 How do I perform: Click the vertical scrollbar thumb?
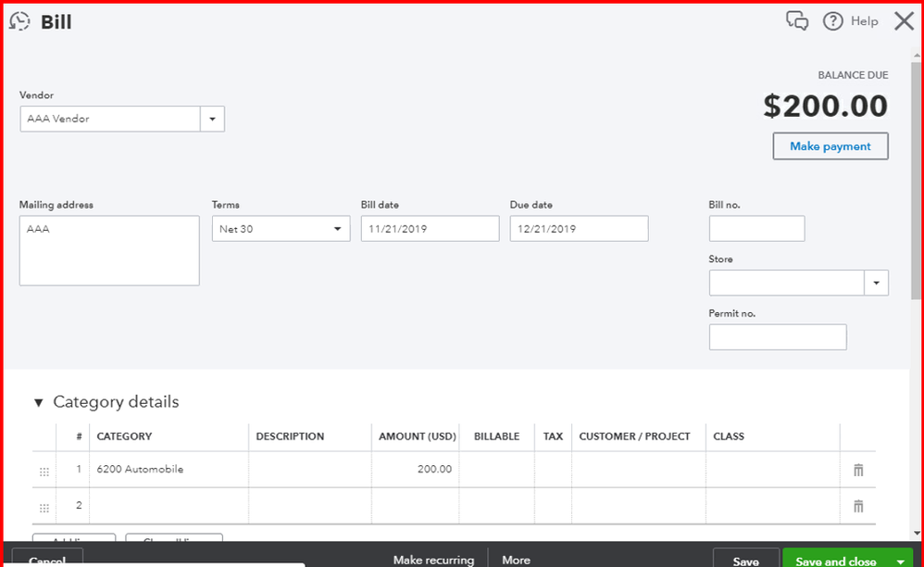[x=917, y=180]
